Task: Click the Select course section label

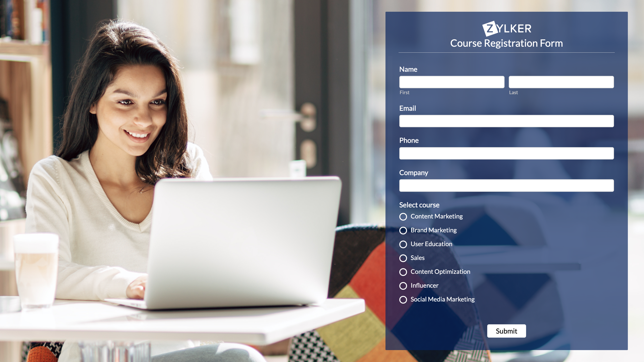Action: click(419, 205)
